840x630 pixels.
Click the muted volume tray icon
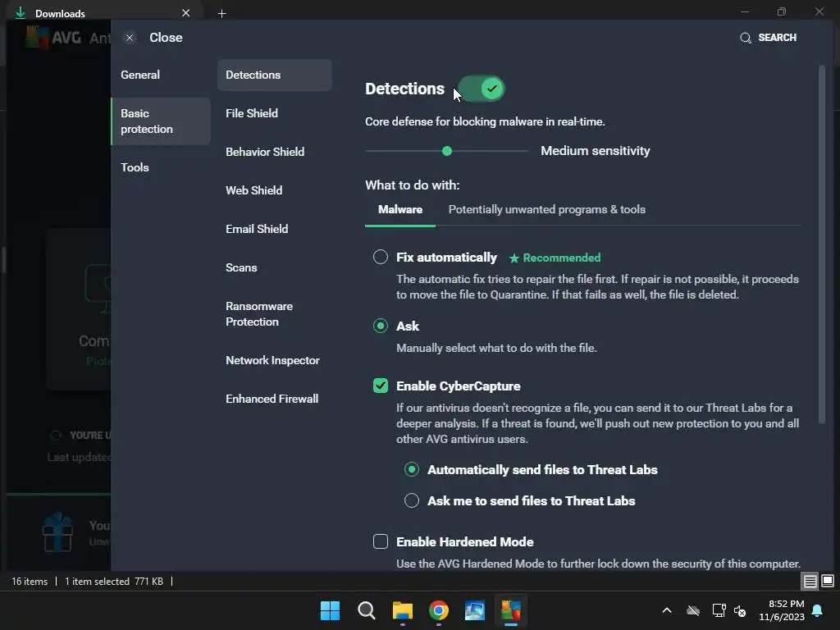pos(740,610)
